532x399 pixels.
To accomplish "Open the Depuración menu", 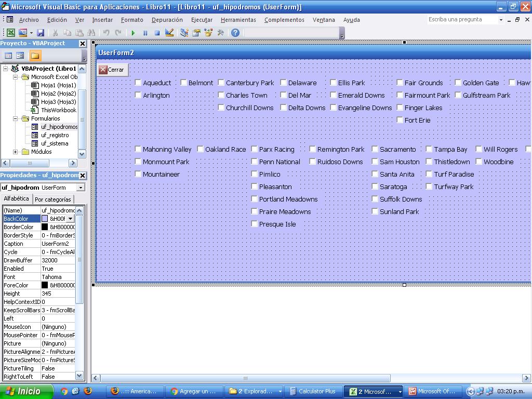I will [167, 20].
